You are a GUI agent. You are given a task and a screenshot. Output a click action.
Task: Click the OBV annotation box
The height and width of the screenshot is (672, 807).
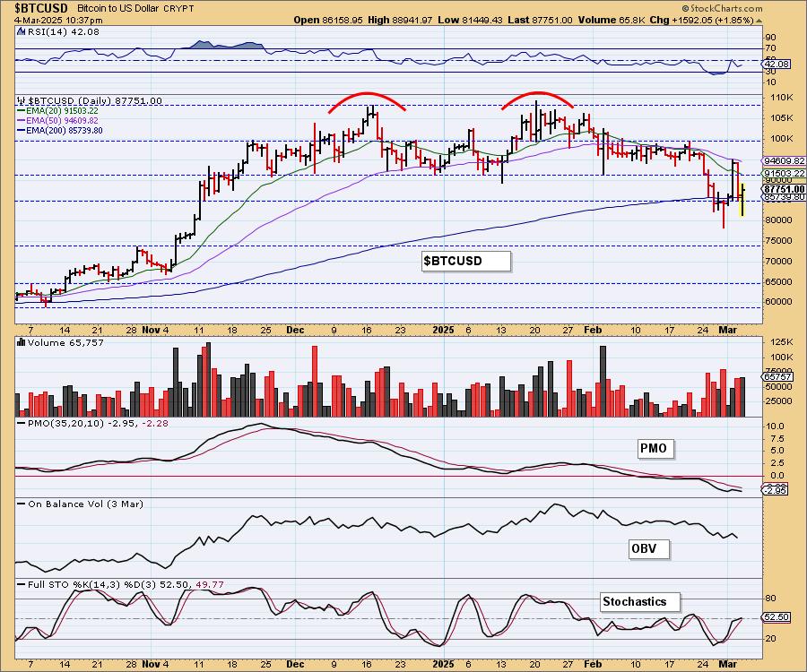click(649, 549)
